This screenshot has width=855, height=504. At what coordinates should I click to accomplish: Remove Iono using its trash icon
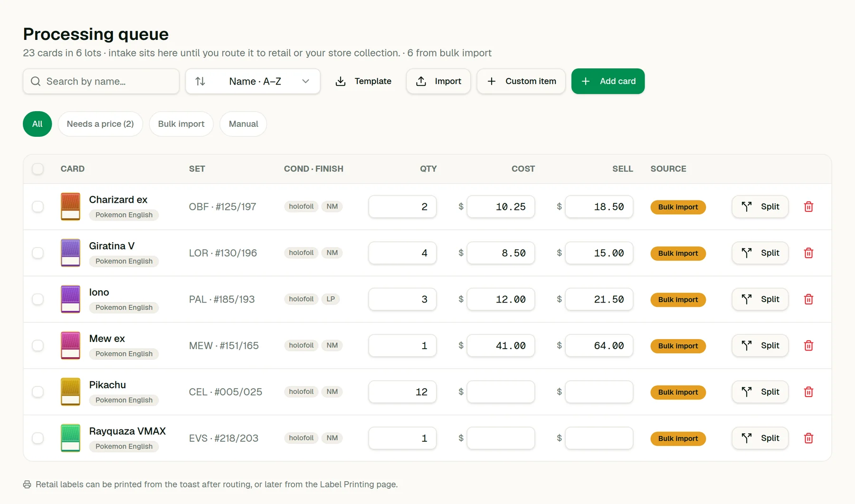[x=808, y=299]
